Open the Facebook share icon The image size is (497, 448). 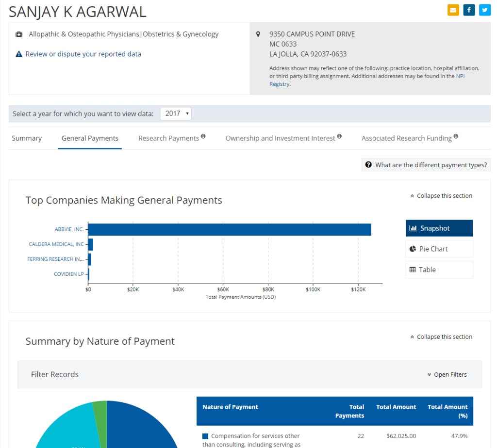[469, 10]
